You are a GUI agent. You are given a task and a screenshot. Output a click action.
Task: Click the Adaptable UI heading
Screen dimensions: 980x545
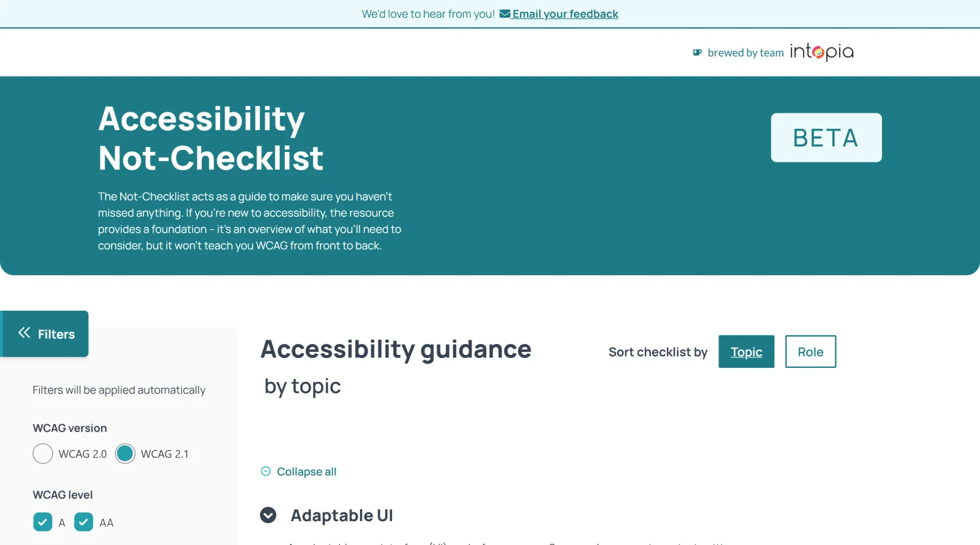(x=341, y=516)
